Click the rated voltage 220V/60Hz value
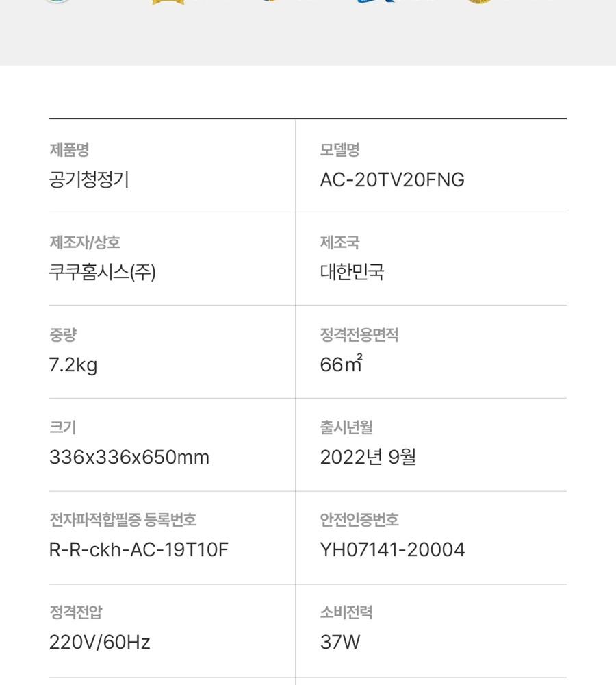The width and height of the screenshot is (616, 685). [99, 643]
